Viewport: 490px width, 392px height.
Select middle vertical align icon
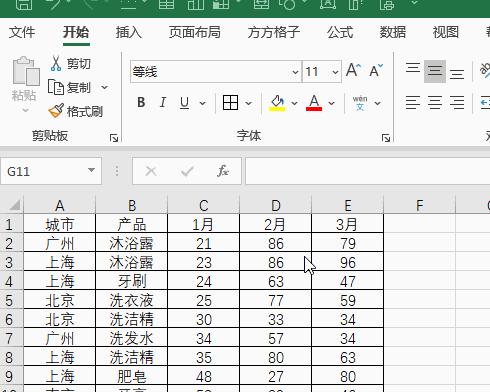[x=435, y=71]
